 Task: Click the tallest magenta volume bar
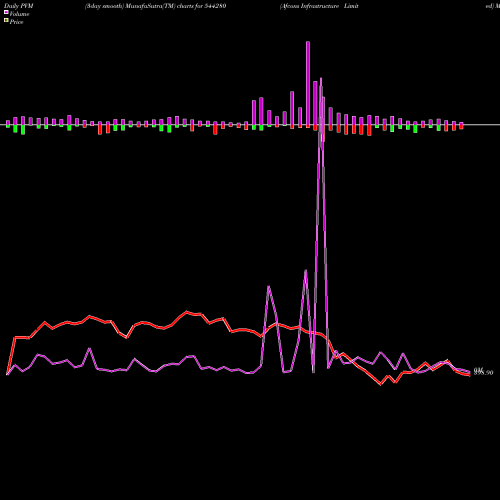tap(308, 83)
